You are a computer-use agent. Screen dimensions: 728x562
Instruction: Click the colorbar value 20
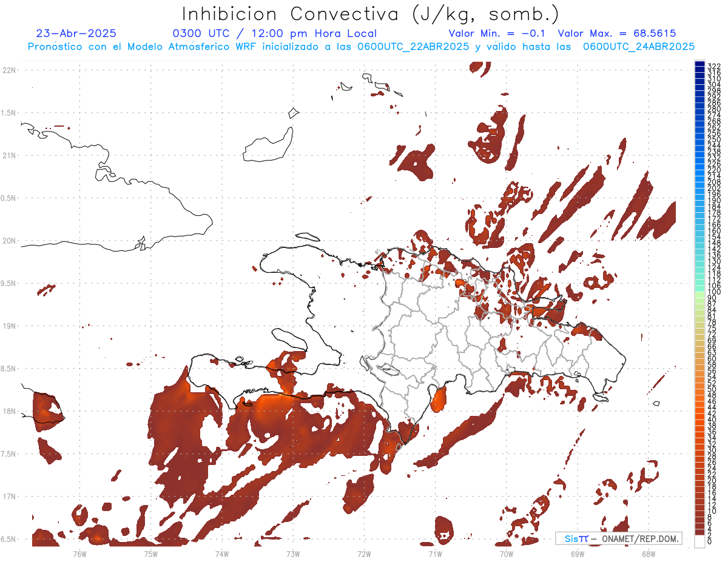click(x=712, y=481)
